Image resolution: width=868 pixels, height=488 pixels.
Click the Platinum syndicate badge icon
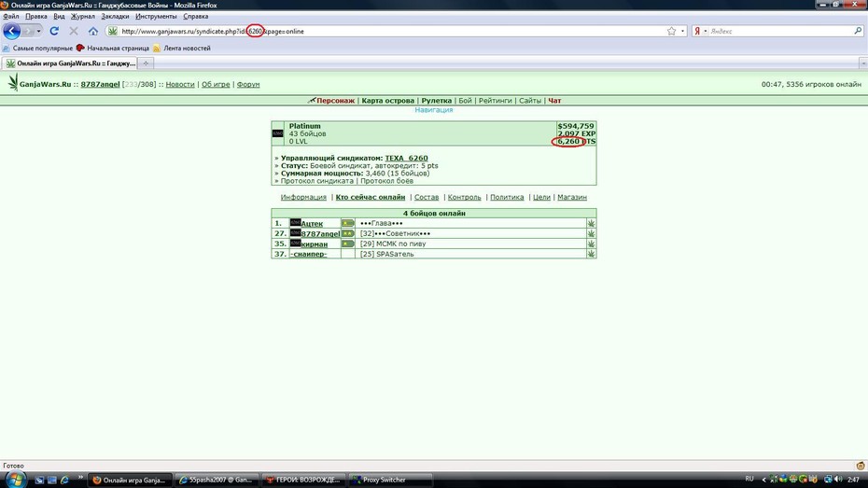[278, 133]
